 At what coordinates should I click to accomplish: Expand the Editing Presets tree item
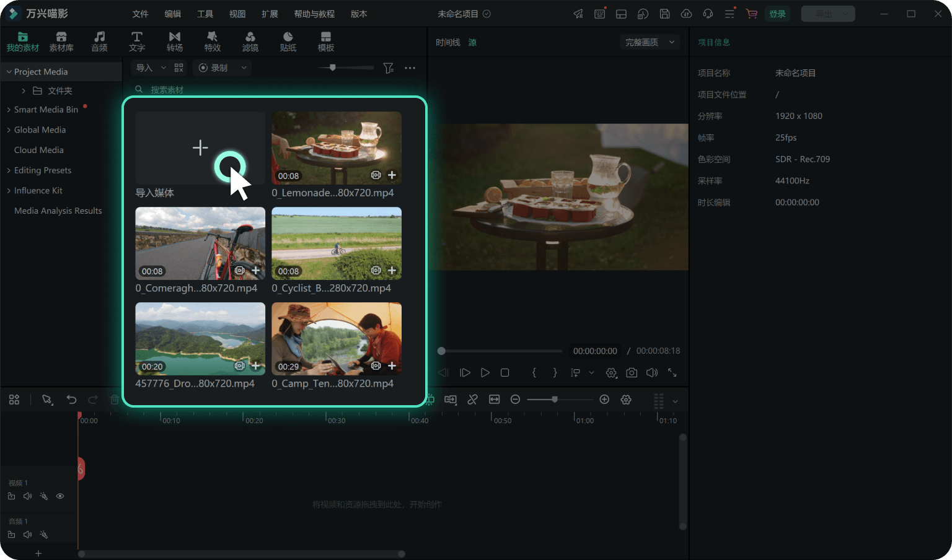pyautogui.click(x=9, y=170)
